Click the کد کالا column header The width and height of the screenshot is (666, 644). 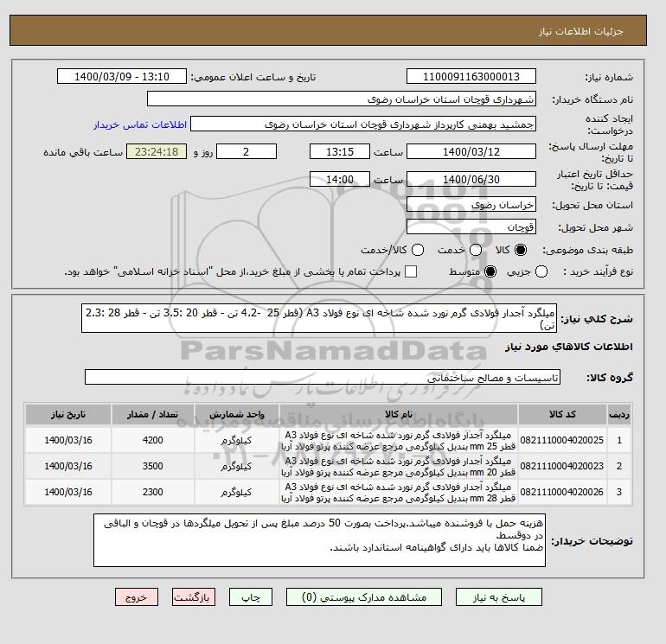562,414
